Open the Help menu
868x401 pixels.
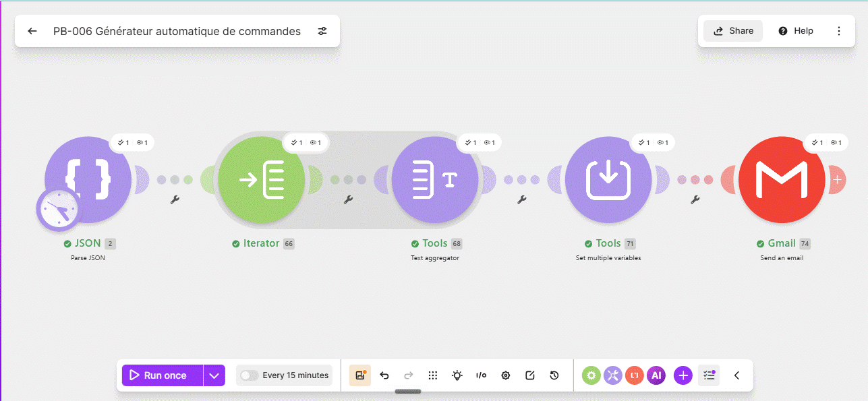coord(796,31)
